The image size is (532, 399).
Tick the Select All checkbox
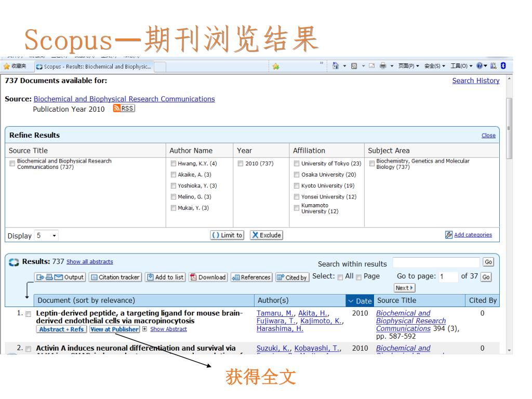pyautogui.click(x=340, y=277)
